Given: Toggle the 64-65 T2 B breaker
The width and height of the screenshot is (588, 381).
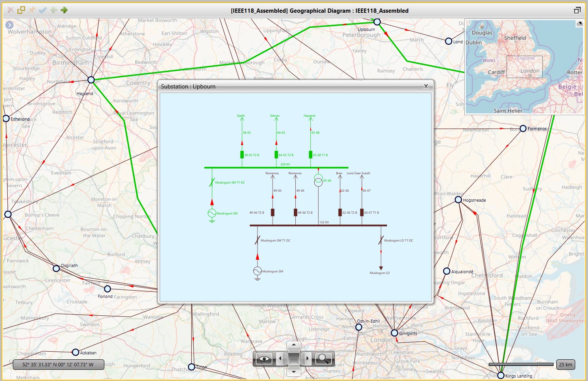Looking at the screenshot, I should [276, 155].
